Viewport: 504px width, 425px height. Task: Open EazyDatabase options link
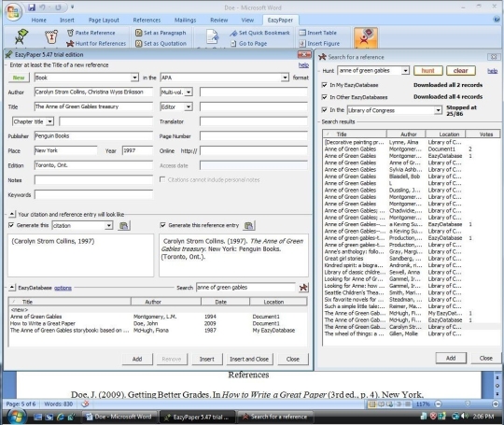pos(63,288)
